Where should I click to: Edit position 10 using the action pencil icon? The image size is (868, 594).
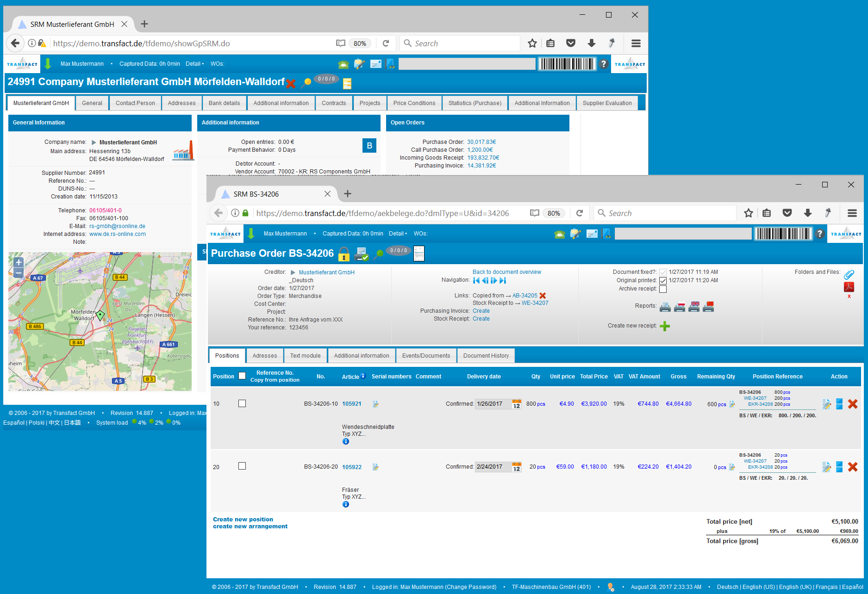pyautogui.click(x=826, y=404)
